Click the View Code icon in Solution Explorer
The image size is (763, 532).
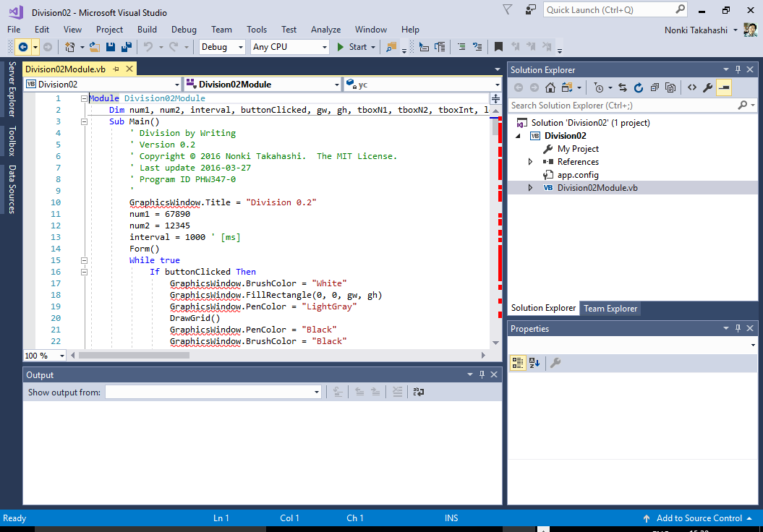coord(692,87)
